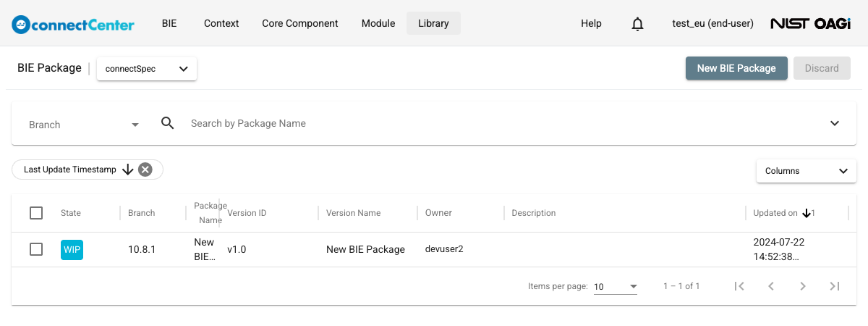Sort by the Package Name column header
The width and height of the screenshot is (868, 326).
pyautogui.click(x=210, y=213)
